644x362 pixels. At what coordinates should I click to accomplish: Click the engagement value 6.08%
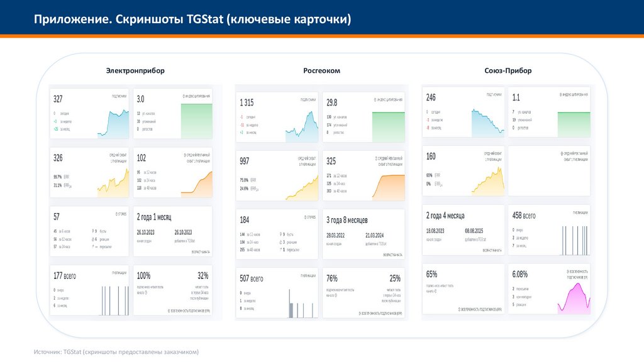tap(519, 274)
